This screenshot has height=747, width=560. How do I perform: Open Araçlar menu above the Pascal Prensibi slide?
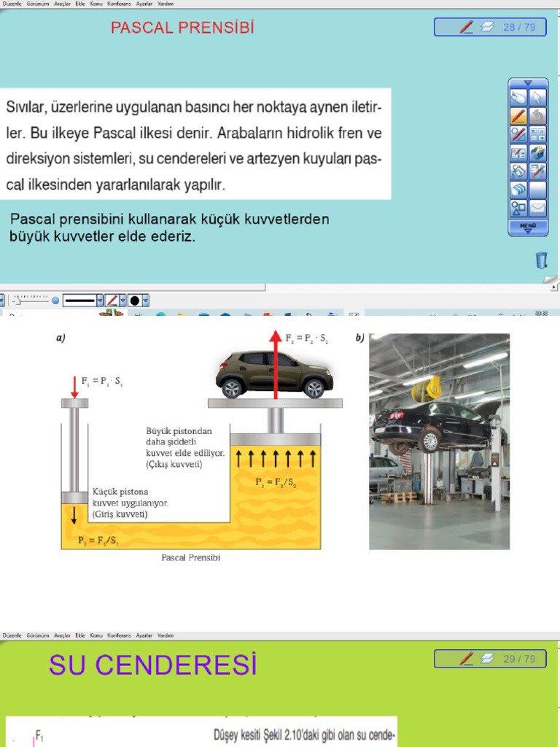pyautogui.click(x=62, y=4)
